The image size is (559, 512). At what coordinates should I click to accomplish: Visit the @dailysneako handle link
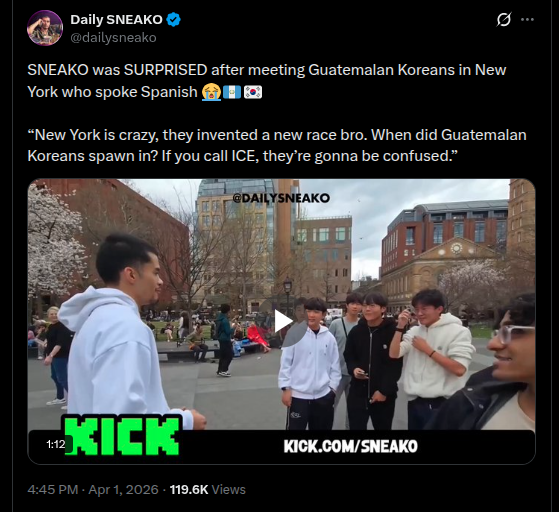click(x=113, y=37)
